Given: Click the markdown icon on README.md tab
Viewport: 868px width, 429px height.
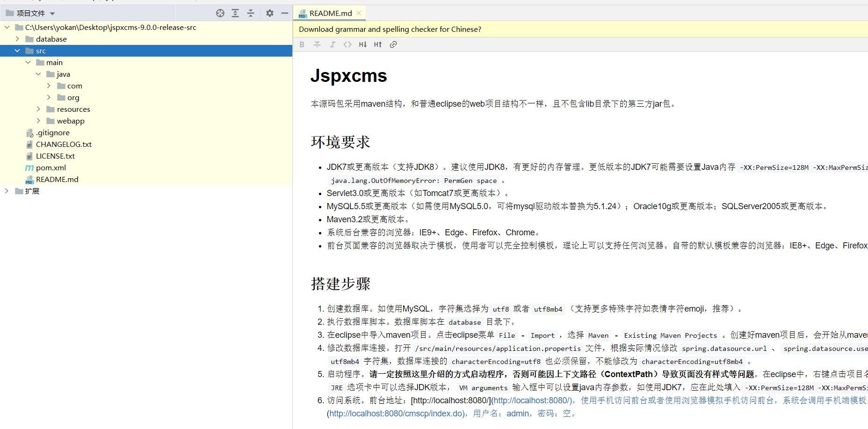Looking at the screenshot, I should coord(303,14).
